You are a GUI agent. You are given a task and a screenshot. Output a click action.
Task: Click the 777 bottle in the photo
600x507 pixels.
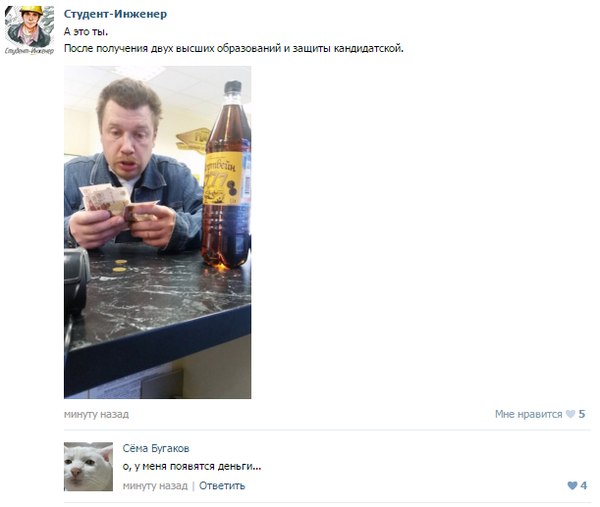click(x=227, y=174)
